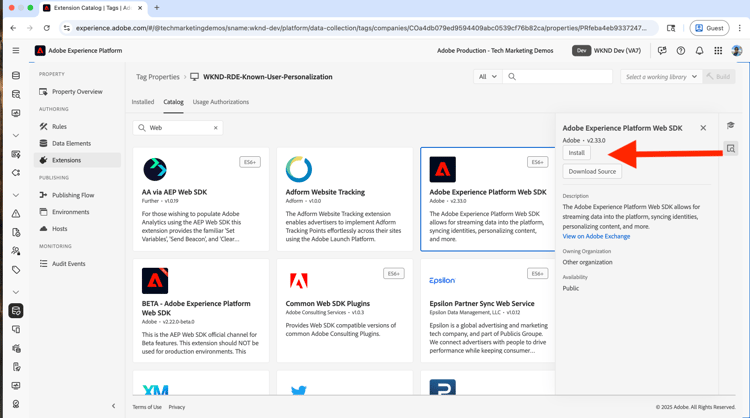Click the AA via AEP Web SDK logo
This screenshot has width=750, height=418.
pos(155,169)
